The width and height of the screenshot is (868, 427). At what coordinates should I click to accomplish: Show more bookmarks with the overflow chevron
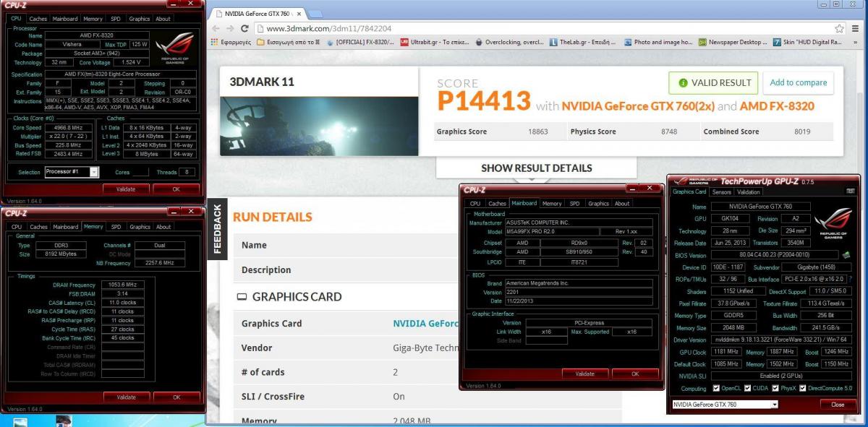856,43
